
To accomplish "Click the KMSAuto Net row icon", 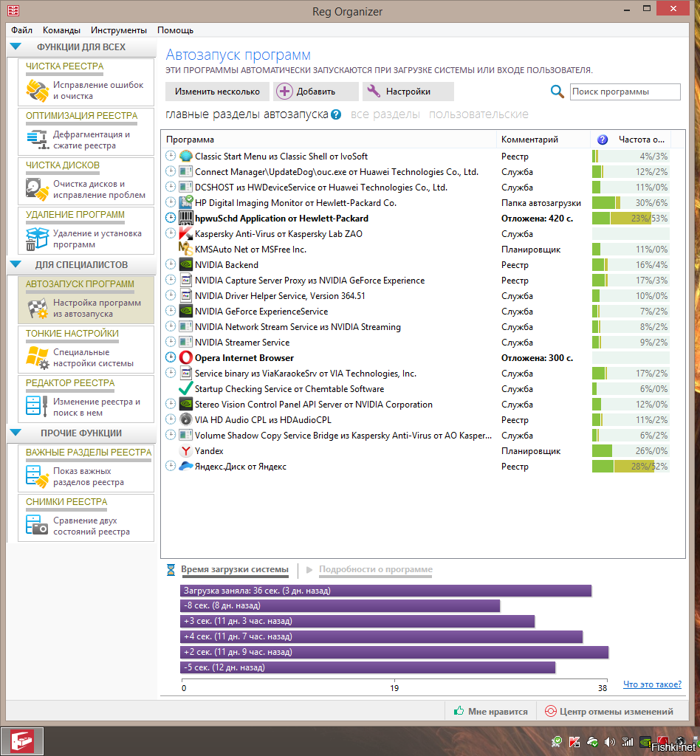I will point(185,250).
